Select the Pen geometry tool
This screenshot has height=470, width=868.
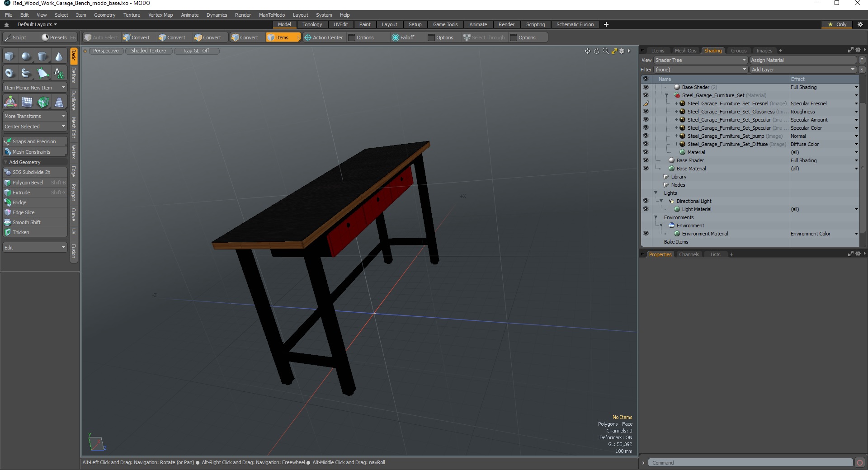coord(43,73)
